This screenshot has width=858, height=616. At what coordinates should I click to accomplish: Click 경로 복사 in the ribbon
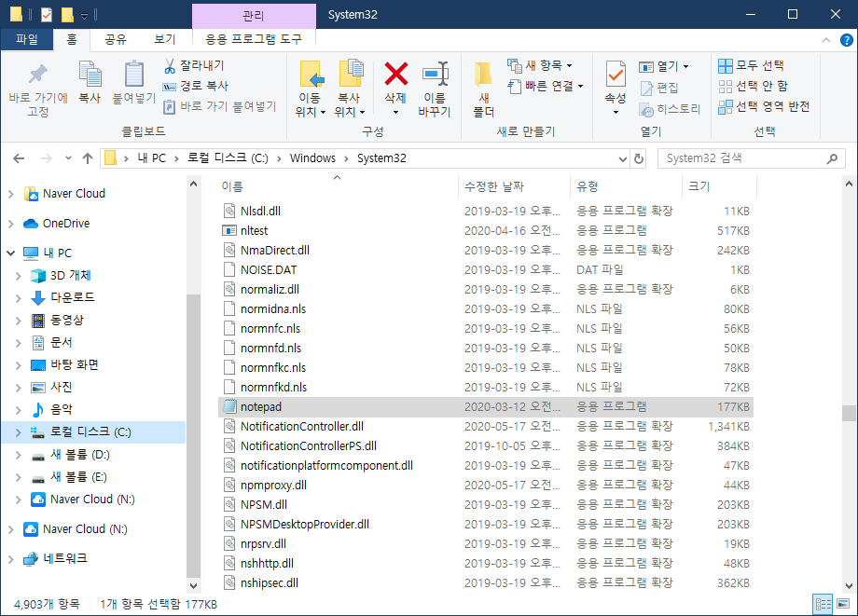point(195,86)
